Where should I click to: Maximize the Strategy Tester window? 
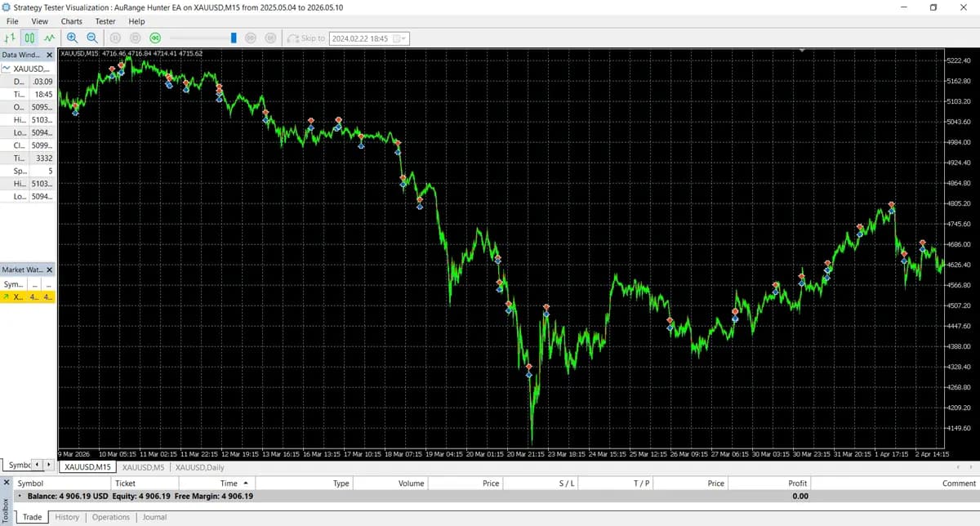click(x=933, y=7)
